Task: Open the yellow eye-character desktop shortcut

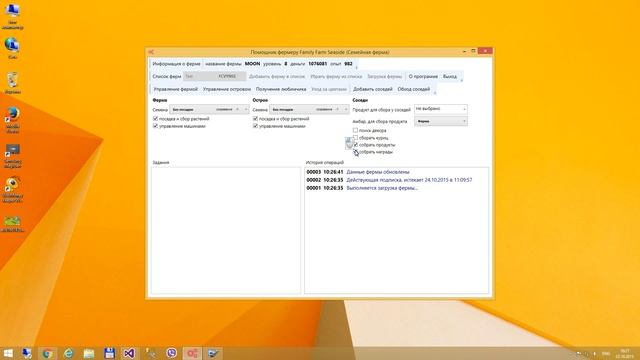Action: pos(13,189)
